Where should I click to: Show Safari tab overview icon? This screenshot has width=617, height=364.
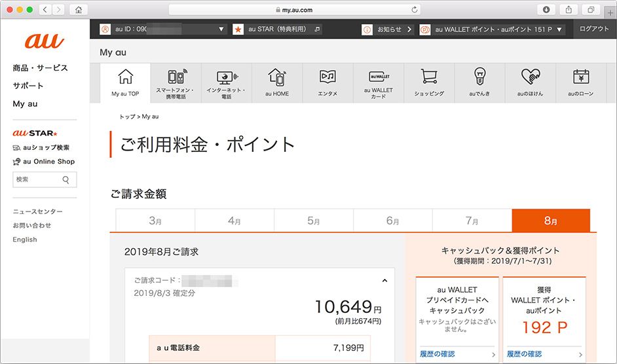[x=591, y=9]
